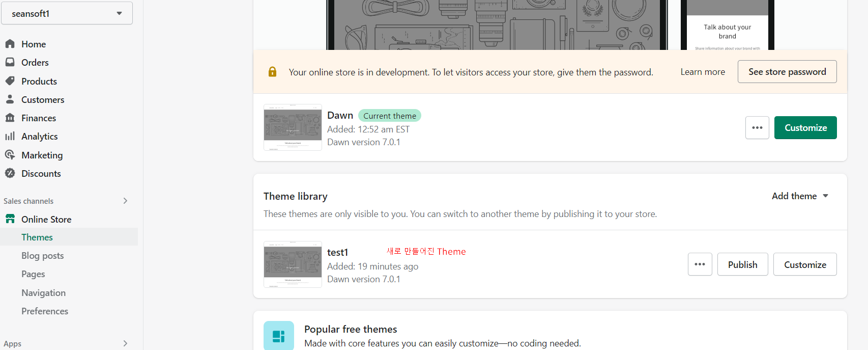Click the Customers person icon
Screen dimensions: 868x350
pos(10,99)
